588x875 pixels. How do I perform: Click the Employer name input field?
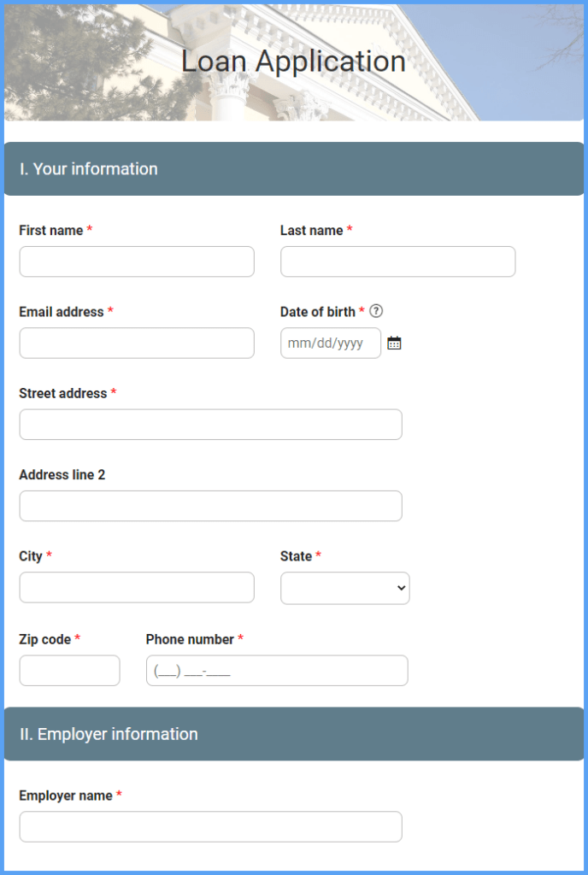[210, 826]
